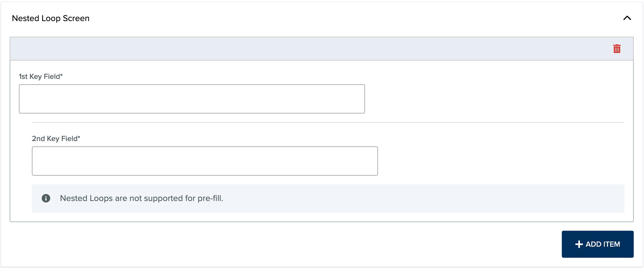
Task: Click the gray header bar of the loop item
Action: (x=297, y=49)
